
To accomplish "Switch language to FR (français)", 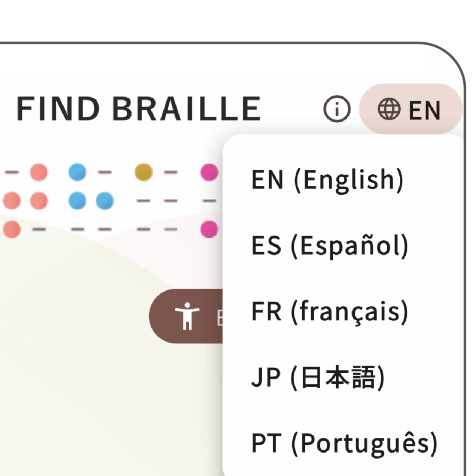I will [x=329, y=311].
